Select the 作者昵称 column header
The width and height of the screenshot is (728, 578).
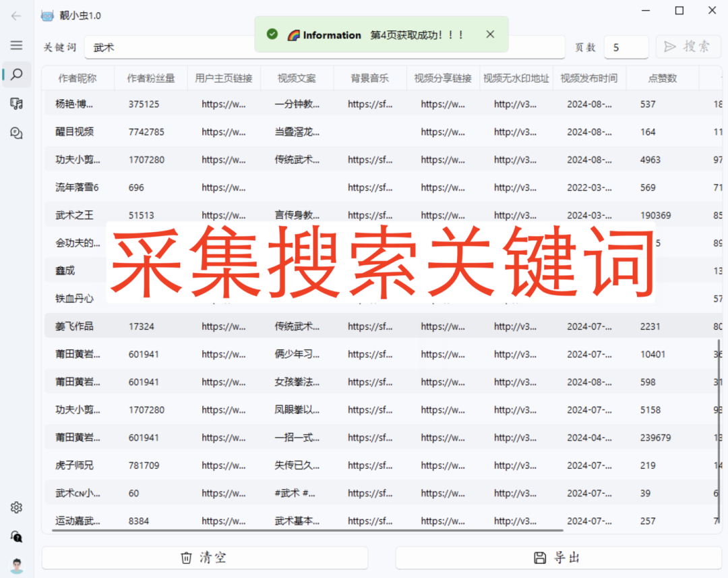pyautogui.click(x=76, y=78)
